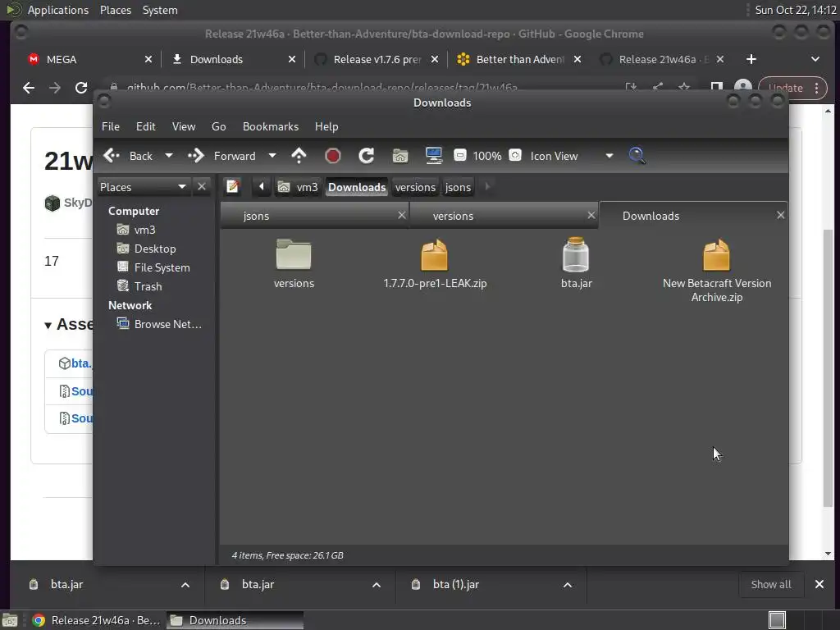Open the View menu
This screenshot has height=630, width=840.
183,126
